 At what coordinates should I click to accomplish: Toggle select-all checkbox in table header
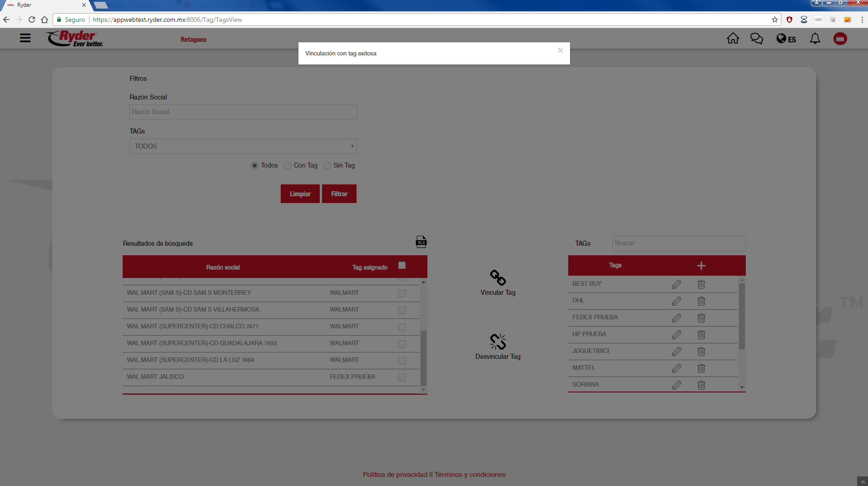click(402, 266)
